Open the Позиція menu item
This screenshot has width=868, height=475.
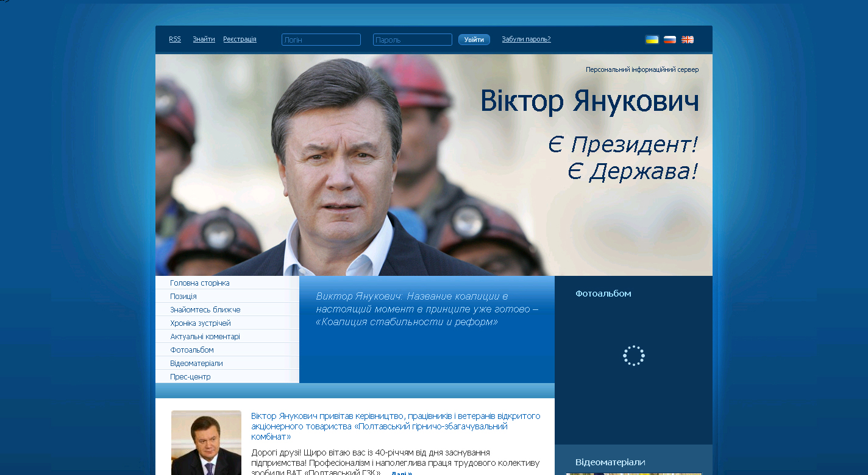tap(183, 297)
